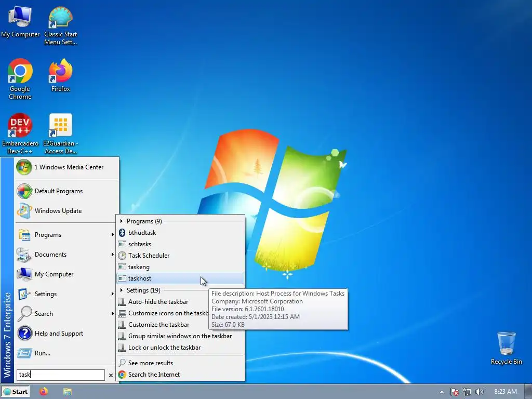Click the Documents submenu arrow
This screenshot has height=399, width=532.
(112, 255)
